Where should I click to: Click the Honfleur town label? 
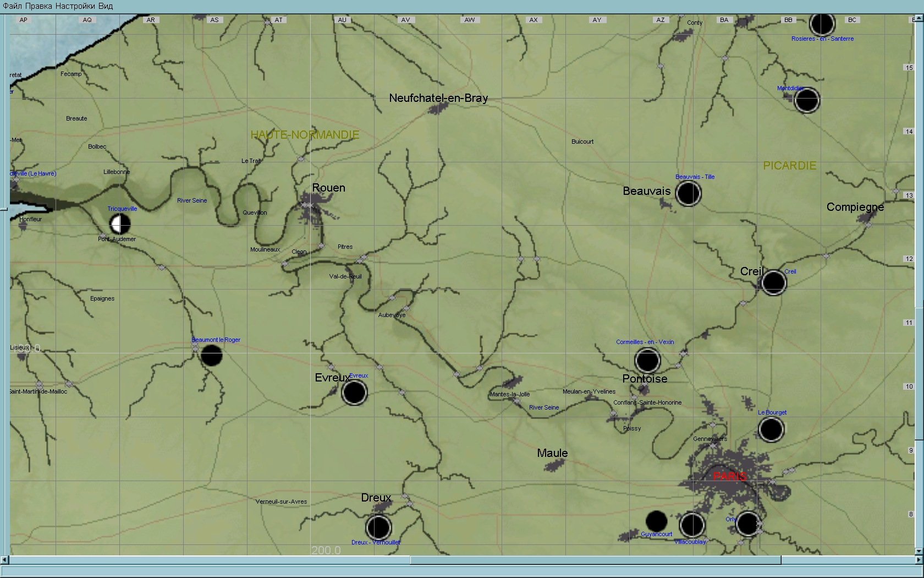pyautogui.click(x=30, y=219)
